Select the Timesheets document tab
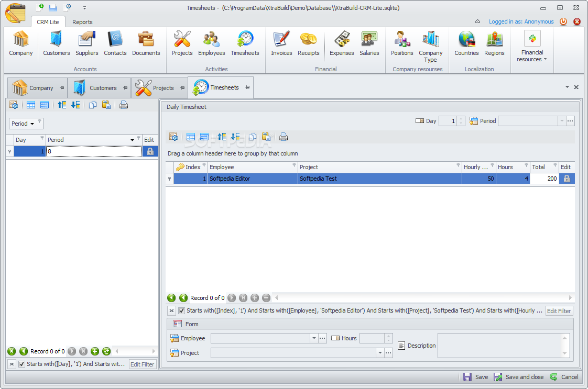Image resolution: width=588 pixels, height=389 pixels. tap(221, 87)
